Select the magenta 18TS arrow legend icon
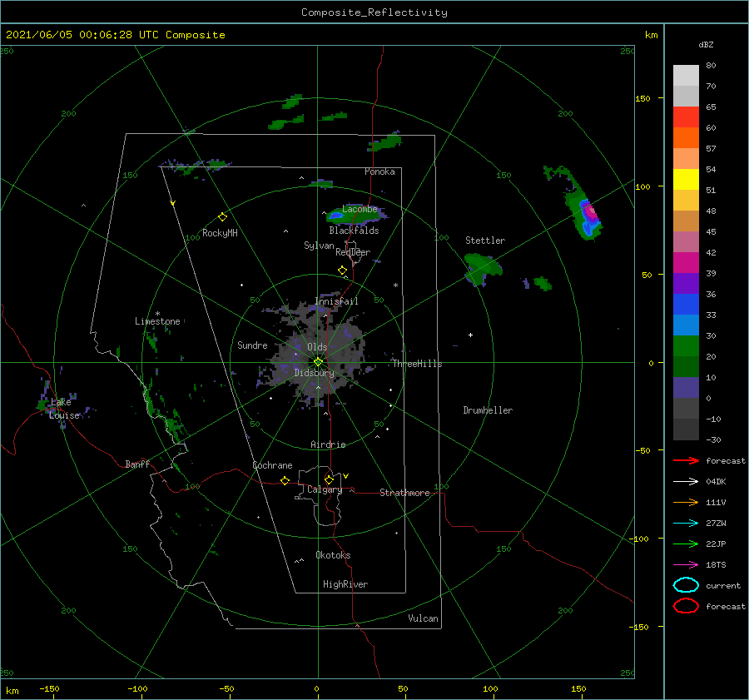 tap(686, 565)
